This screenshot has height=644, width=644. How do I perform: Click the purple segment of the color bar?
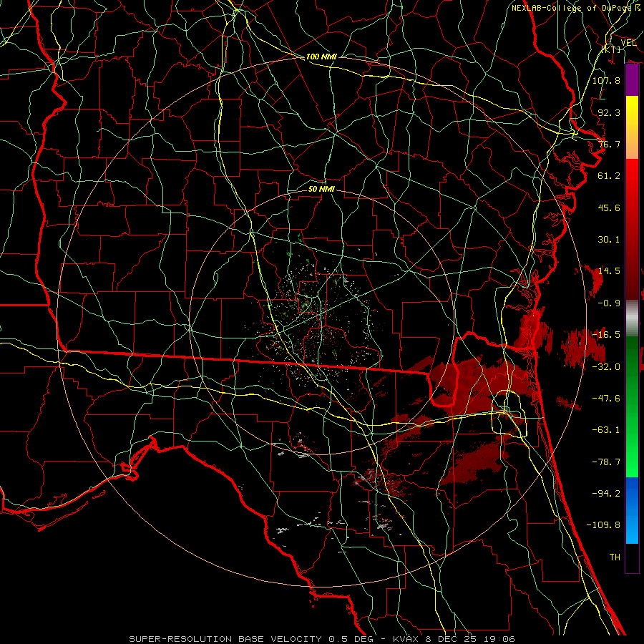(x=632, y=80)
